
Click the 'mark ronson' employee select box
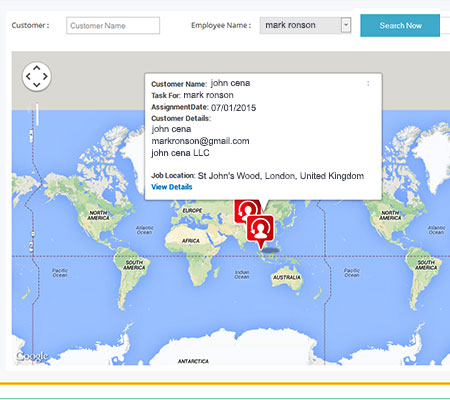(x=305, y=25)
